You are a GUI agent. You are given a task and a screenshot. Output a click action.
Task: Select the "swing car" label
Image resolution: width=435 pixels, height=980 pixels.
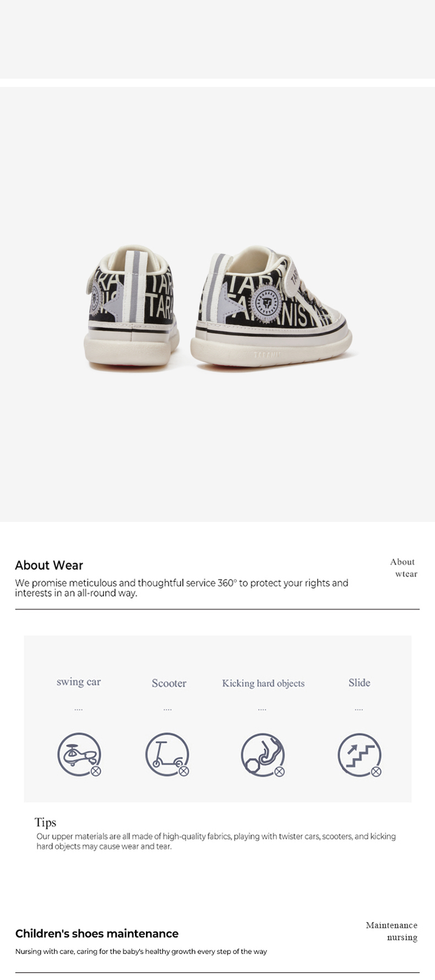point(79,682)
